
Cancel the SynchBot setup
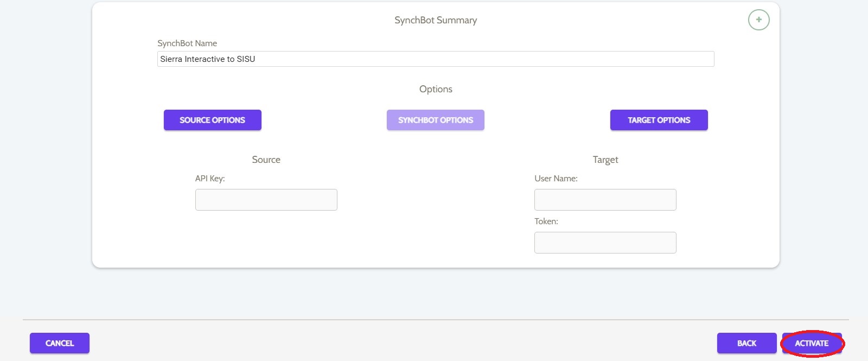[60, 343]
